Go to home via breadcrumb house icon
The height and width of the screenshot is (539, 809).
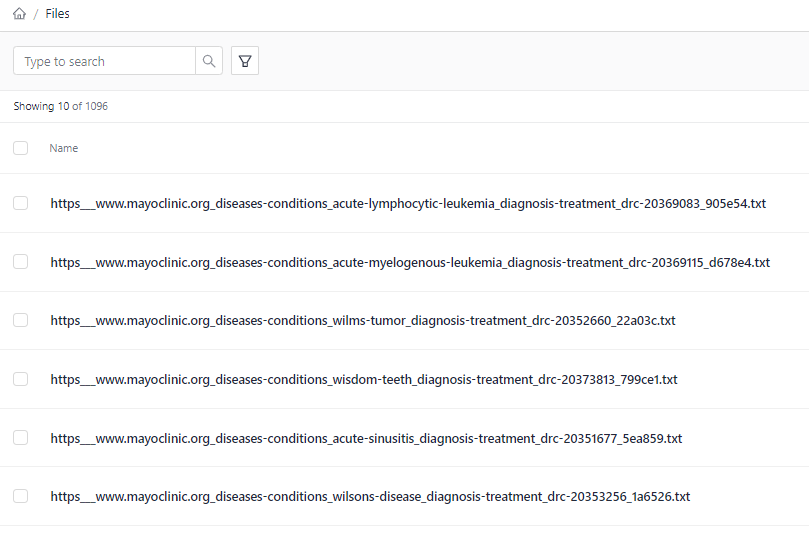click(19, 14)
